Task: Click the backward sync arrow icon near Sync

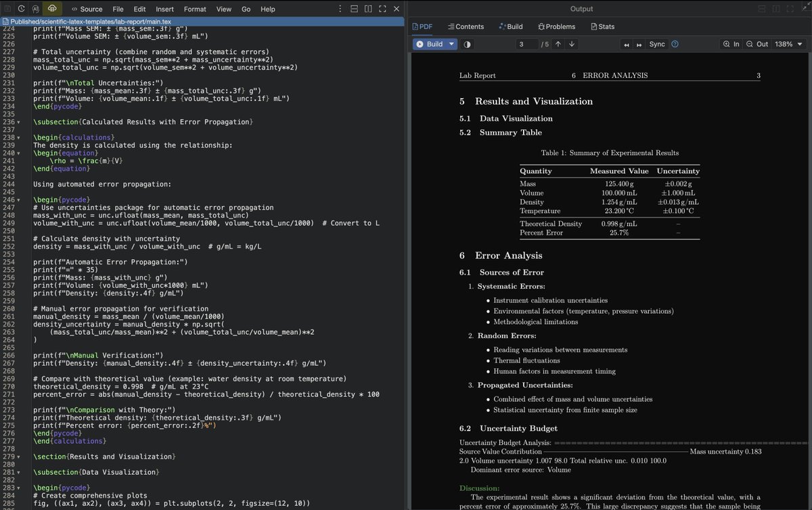Action: 627,44
